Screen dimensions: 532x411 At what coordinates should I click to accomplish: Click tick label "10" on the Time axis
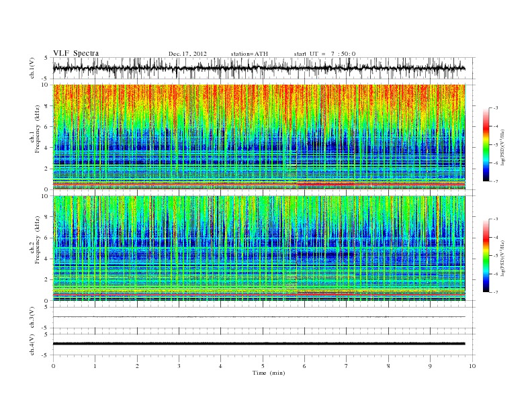[x=472, y=366]
